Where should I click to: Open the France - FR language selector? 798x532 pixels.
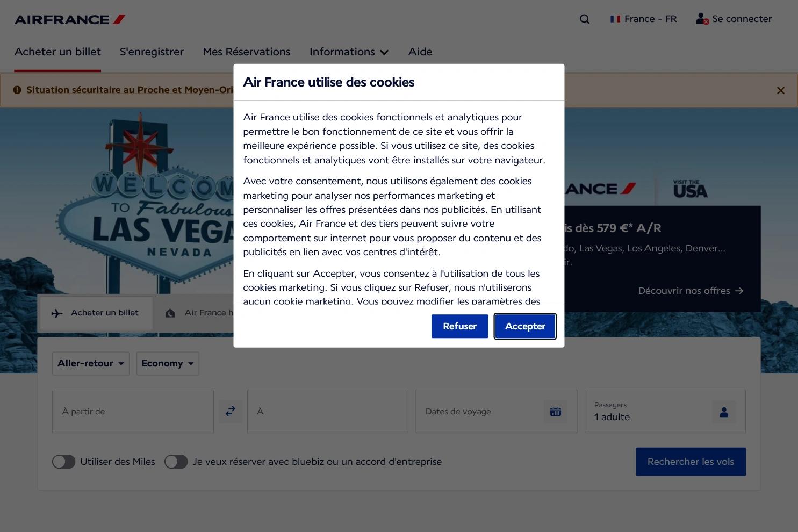point(644,19)
